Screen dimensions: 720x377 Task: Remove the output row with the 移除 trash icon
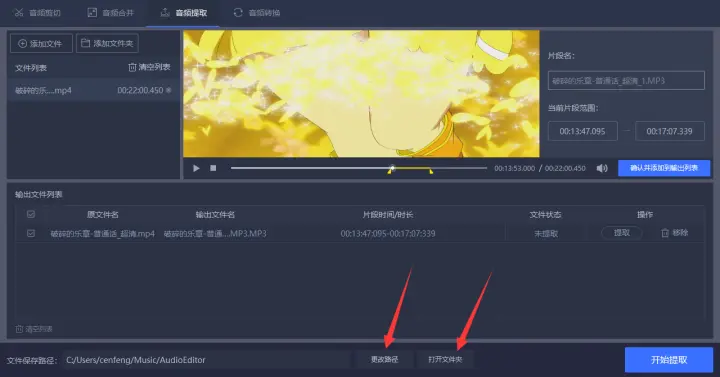[675, 233]
